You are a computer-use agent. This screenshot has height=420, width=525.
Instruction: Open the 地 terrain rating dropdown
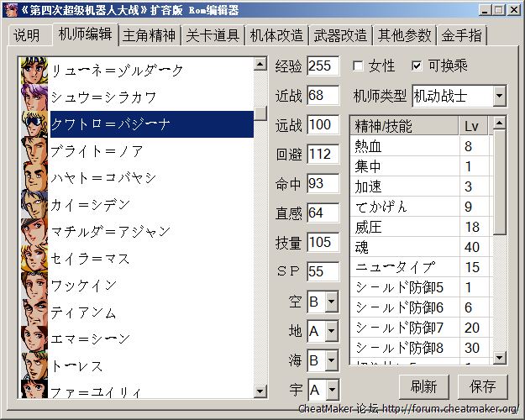point(330,332)
